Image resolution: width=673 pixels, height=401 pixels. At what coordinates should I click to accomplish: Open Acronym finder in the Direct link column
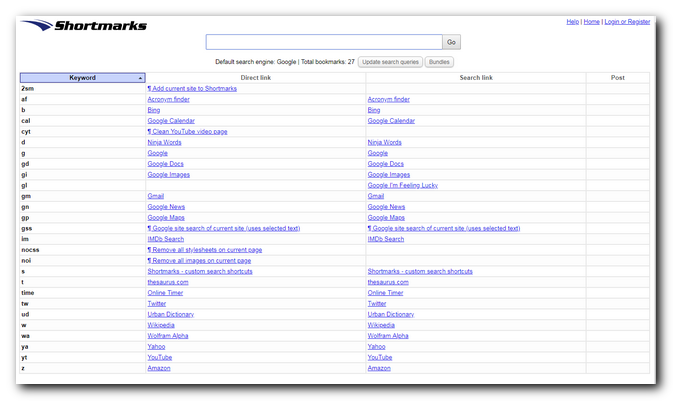coord(168,99)
